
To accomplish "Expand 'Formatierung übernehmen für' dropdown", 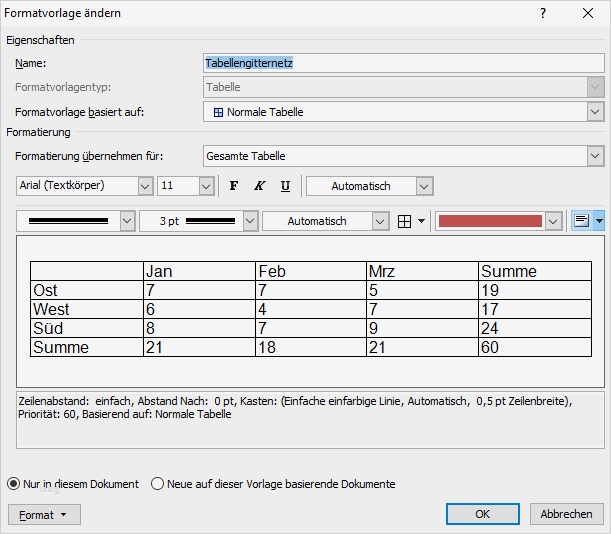I will pyautogui.click(x=595, y=156).
